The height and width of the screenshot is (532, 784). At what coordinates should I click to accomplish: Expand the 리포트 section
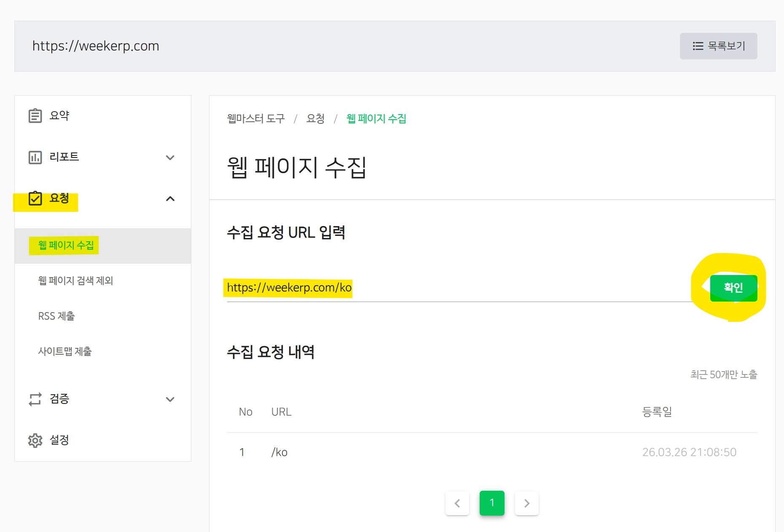coord(171,157)
